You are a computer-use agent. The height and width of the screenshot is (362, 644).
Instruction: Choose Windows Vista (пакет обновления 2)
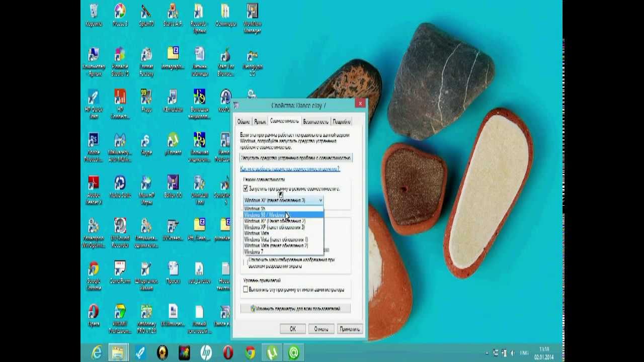[283, 245]
